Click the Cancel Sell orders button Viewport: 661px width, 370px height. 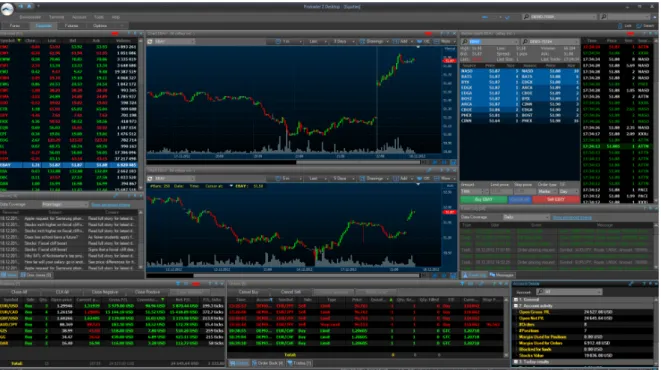[291, 292]
